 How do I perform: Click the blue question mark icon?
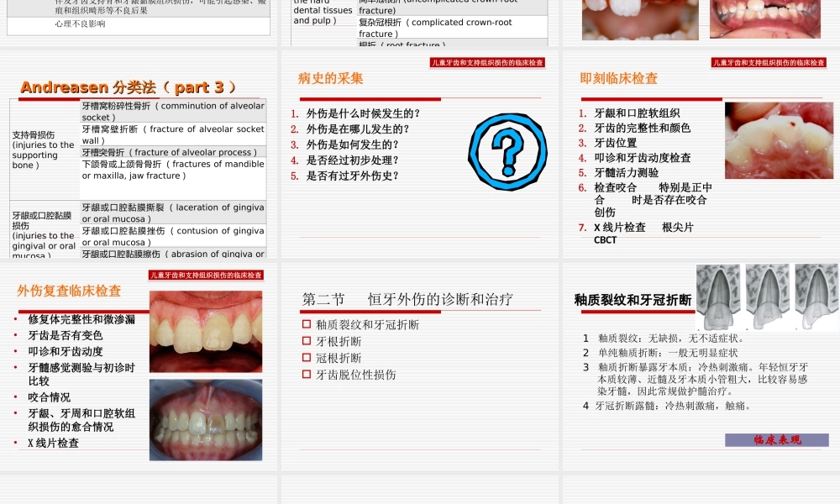507,152
